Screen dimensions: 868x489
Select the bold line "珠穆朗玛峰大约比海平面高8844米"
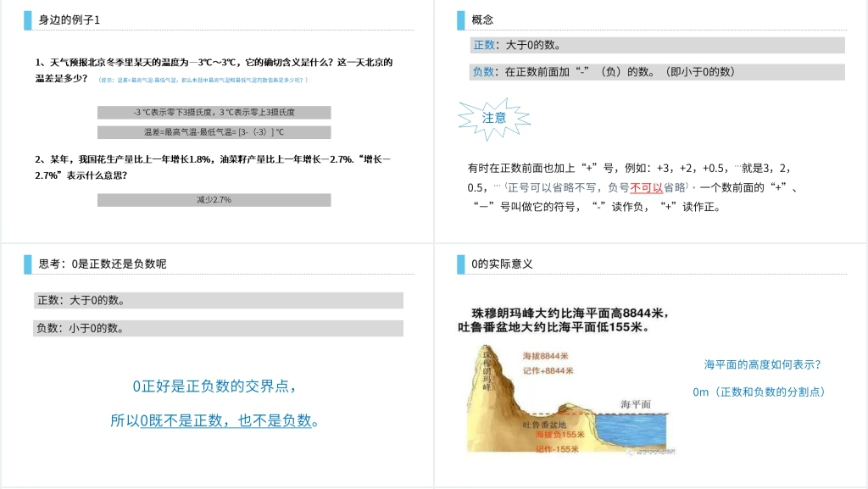(570, 313)
